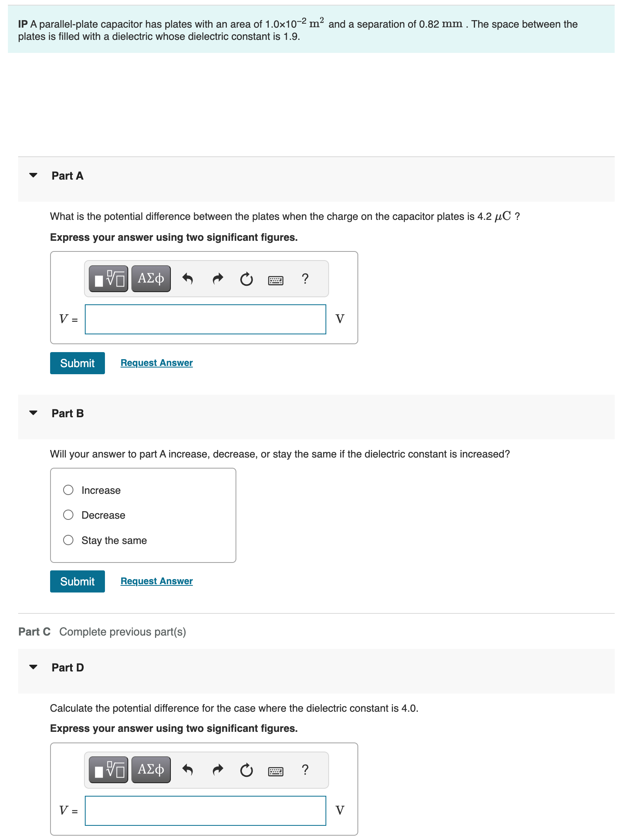Select the Decrease radio option
This screenshot has width=621, height=840.
pyautogui.click(x=68, y=515)
